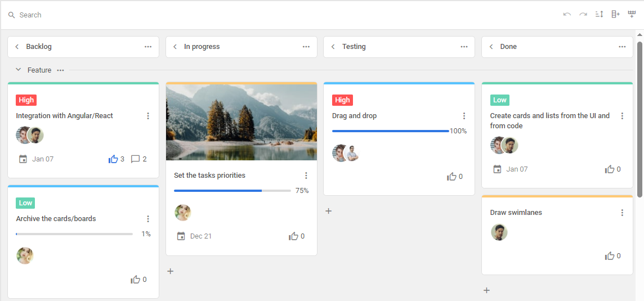
Task: Click the vertical scrollbar on the right
Action: click(639, 119)
